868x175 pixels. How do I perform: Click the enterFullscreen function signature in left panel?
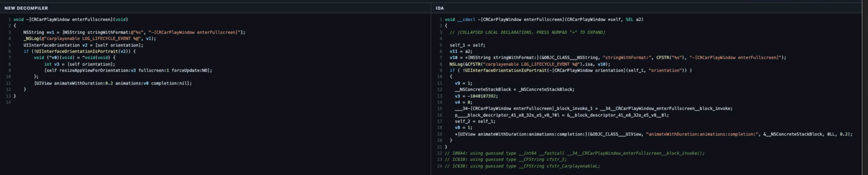(70, 20)
